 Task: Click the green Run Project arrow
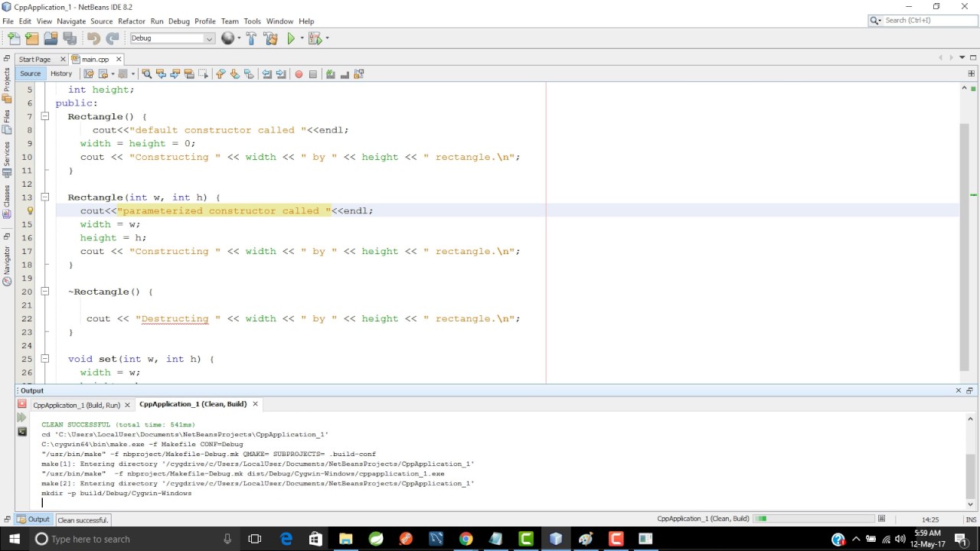point(291,38)
